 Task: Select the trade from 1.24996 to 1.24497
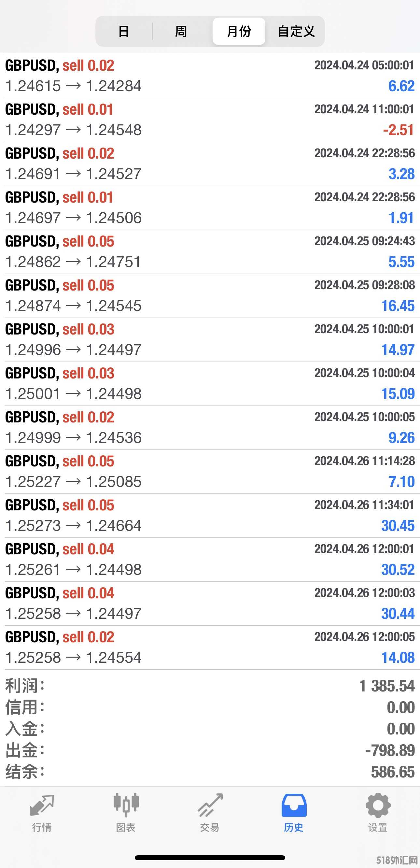[x=210, y=340]
